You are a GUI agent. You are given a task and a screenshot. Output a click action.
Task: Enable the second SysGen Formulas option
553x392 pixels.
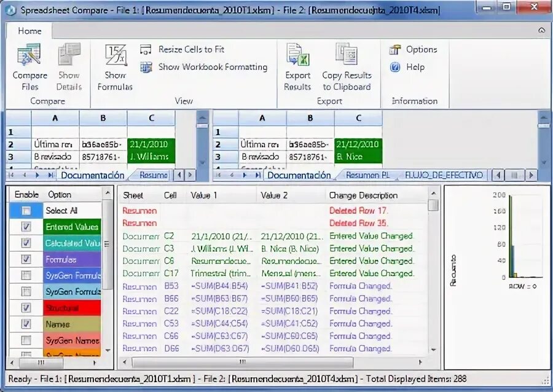point(26,291)
